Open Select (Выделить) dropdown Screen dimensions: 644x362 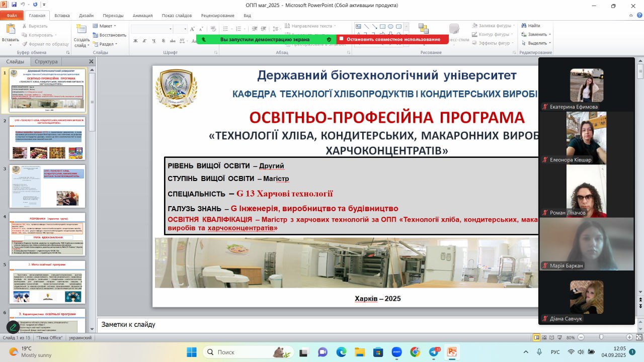coord(536,43)
